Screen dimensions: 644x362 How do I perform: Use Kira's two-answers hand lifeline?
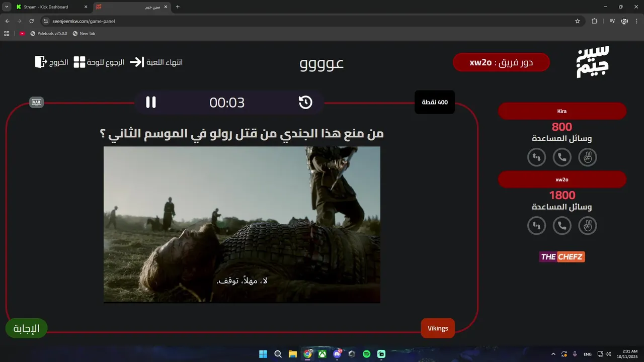tap(587, 157)
